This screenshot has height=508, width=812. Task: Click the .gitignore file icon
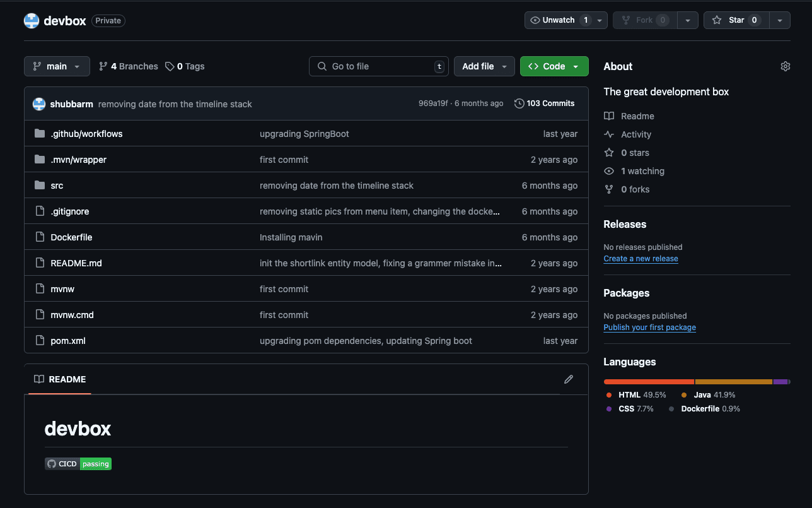[x=40, y=211]
